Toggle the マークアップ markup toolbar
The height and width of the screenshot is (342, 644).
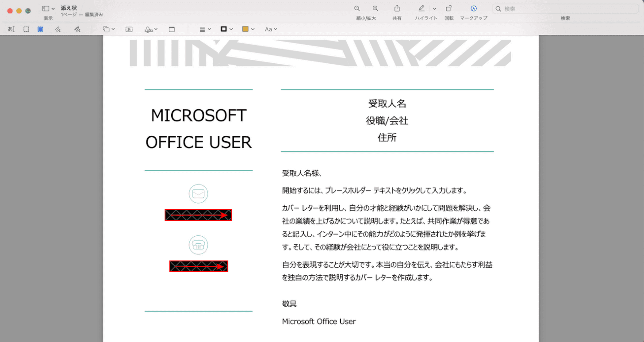pyautogui.click(x=474, y=8)
